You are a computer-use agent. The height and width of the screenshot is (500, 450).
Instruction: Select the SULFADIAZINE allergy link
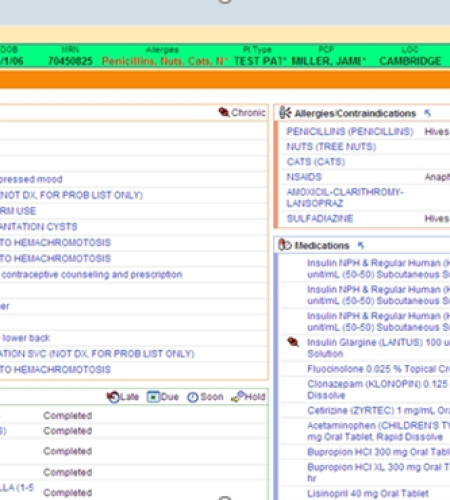(320, 218)
